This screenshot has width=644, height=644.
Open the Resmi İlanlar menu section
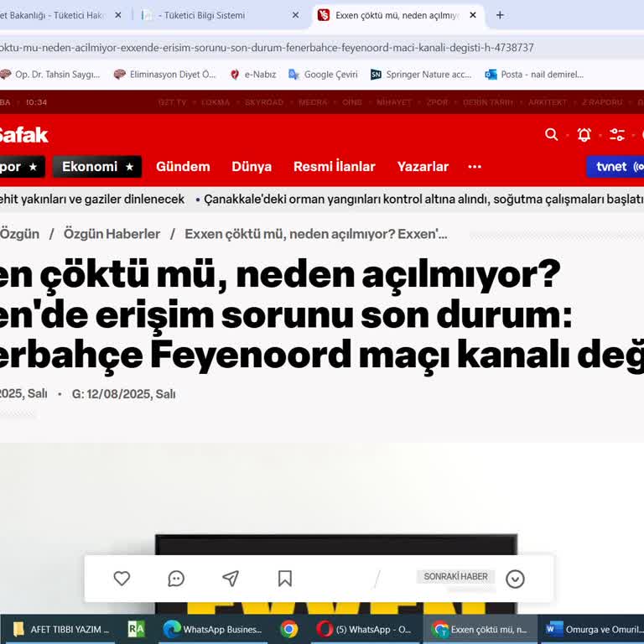point(335,166)
